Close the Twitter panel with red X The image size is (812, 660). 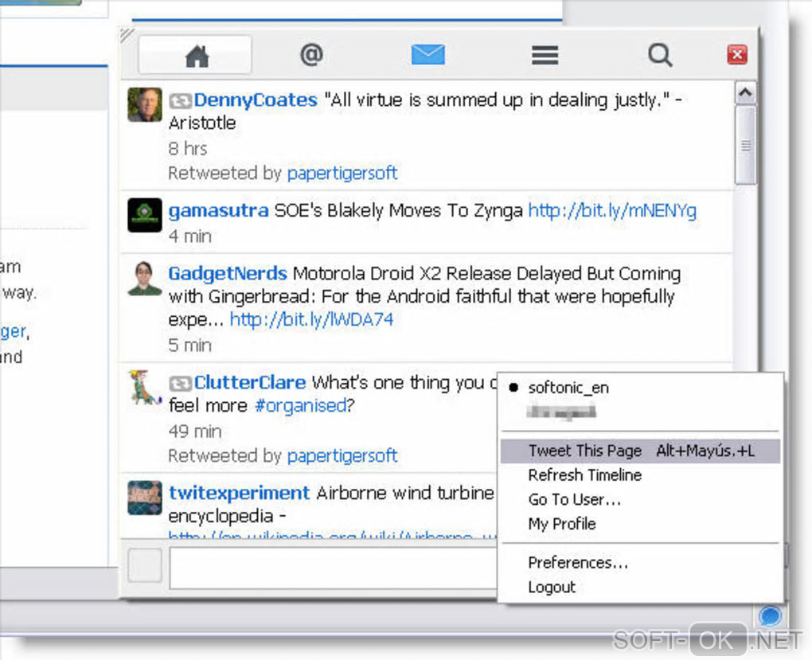point(737,54)
